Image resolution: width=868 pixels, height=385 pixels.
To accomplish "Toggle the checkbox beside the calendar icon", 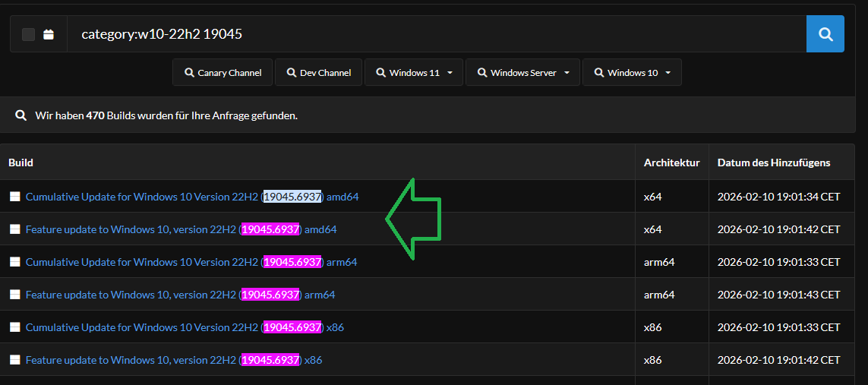I will [28, 34].
